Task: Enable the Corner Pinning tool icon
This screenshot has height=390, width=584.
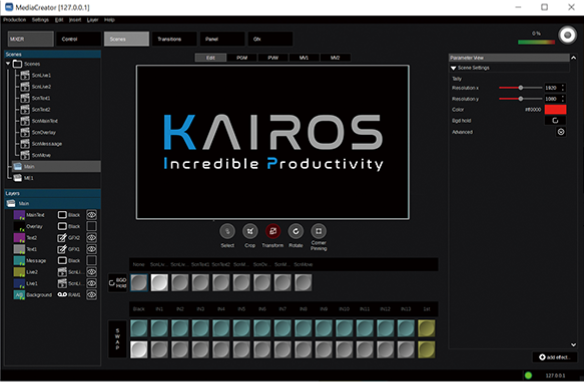Action: tap(318, 231)
